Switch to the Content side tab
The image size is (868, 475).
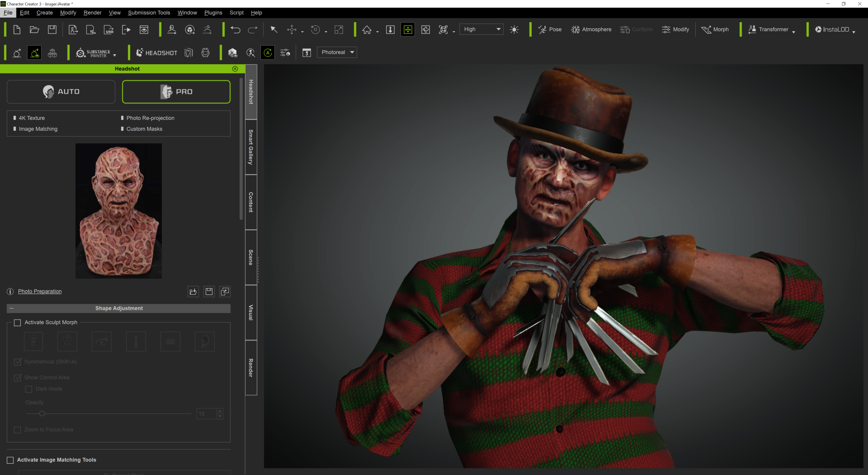pyautogui.click(x=251, y=202)
